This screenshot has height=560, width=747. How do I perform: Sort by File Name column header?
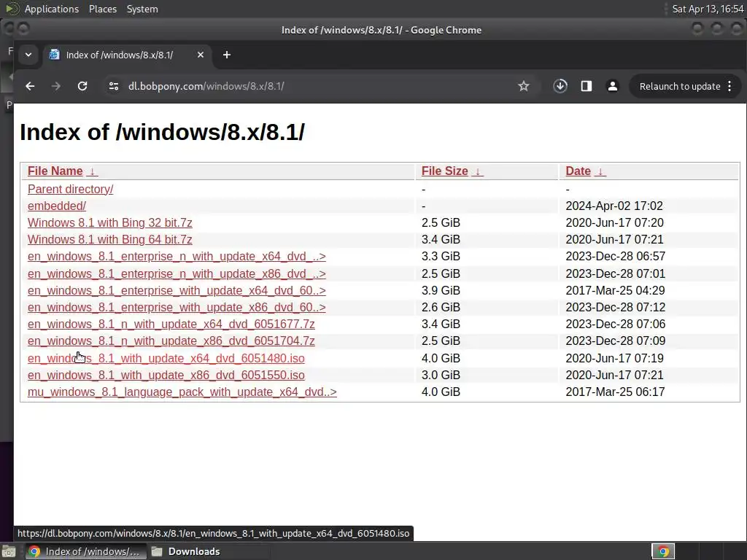coord(55,171)
